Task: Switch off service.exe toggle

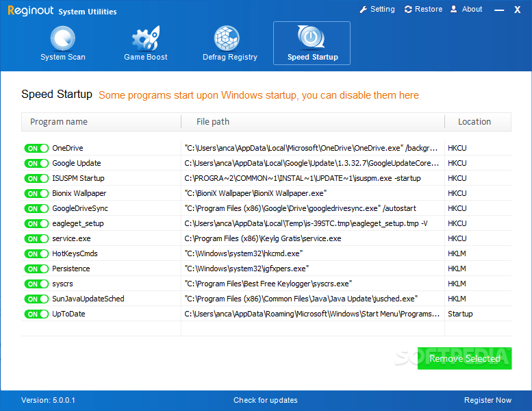Action: tap(36, 239)
